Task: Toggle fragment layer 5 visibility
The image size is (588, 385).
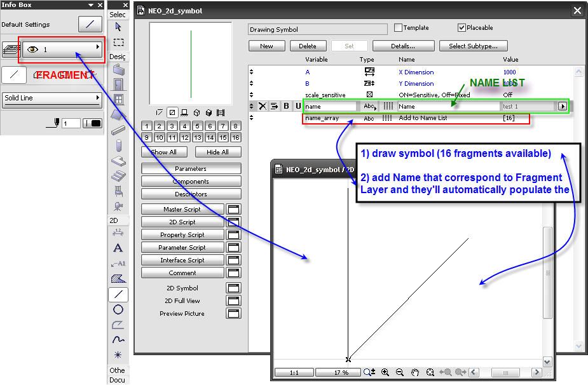Action: coord(198,126)
